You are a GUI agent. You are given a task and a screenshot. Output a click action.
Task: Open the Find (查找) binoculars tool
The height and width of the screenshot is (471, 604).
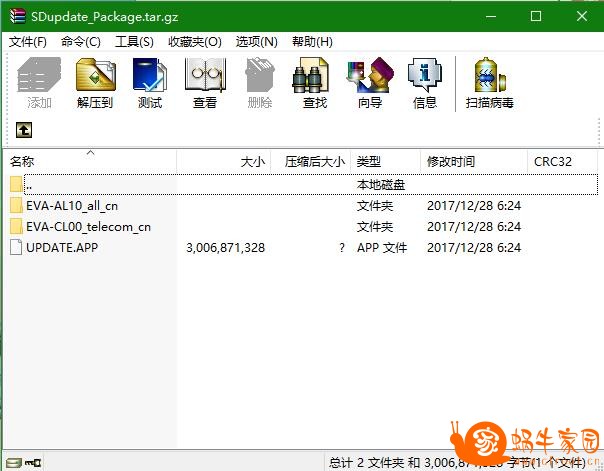pos(310,75)
